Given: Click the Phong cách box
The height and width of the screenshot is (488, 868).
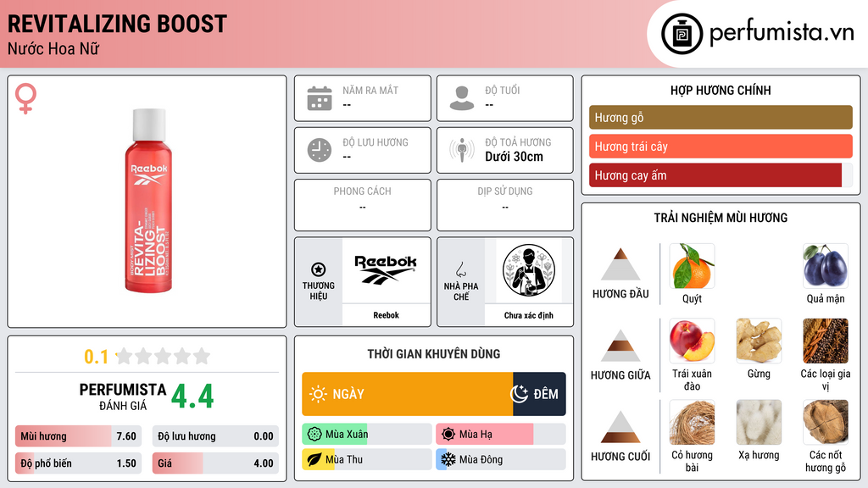Looking at the screenshot, I should point(363,205).
